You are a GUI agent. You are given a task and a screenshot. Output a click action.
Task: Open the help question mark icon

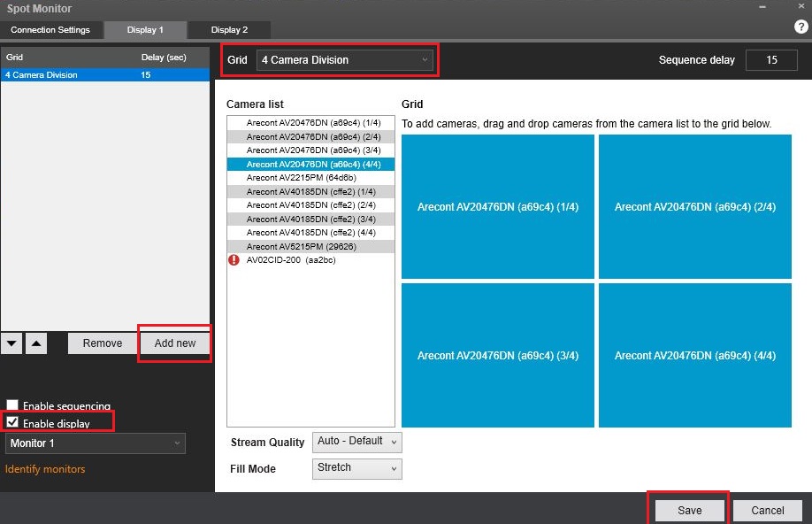point(801,27)
